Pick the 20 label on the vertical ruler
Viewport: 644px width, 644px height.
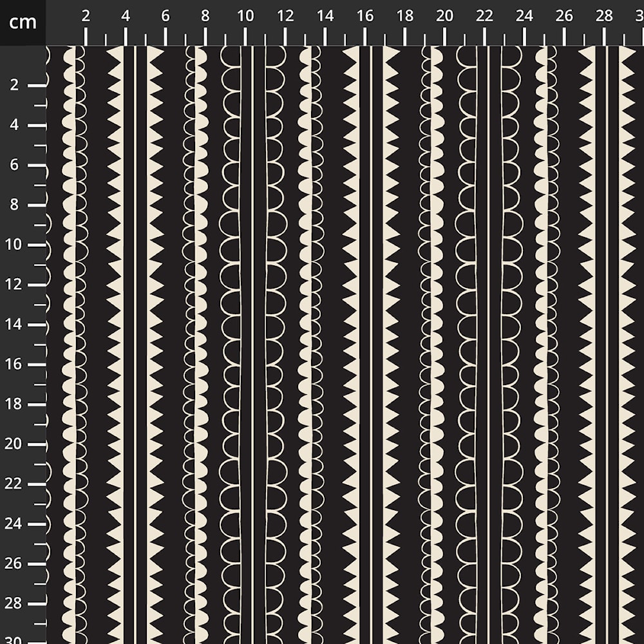(13, 444)
